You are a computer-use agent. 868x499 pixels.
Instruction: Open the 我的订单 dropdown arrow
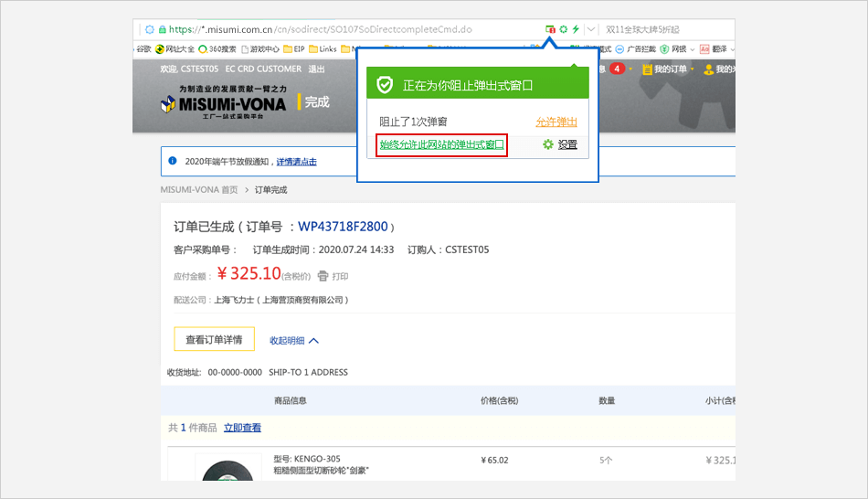click(x=692, y=69)
